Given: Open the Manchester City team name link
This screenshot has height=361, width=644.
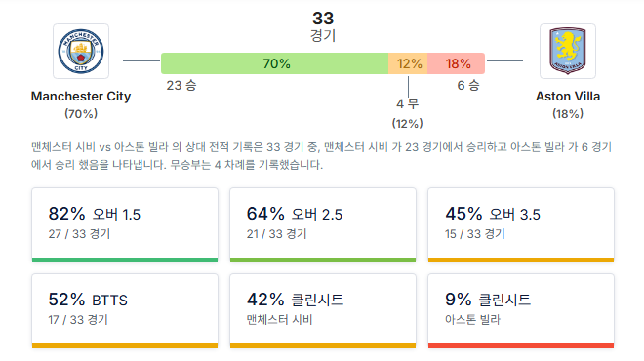Looking at the screenshot, I should pyautogui.click(x=81, y=96).
